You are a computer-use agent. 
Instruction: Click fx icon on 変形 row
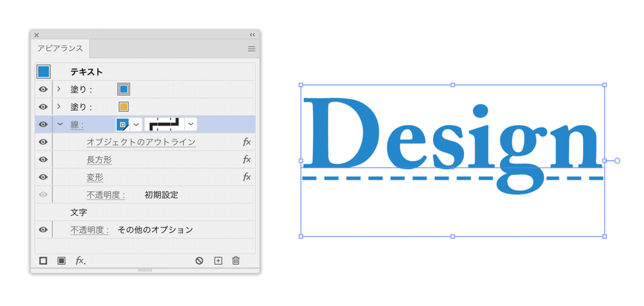click(247, 177)
